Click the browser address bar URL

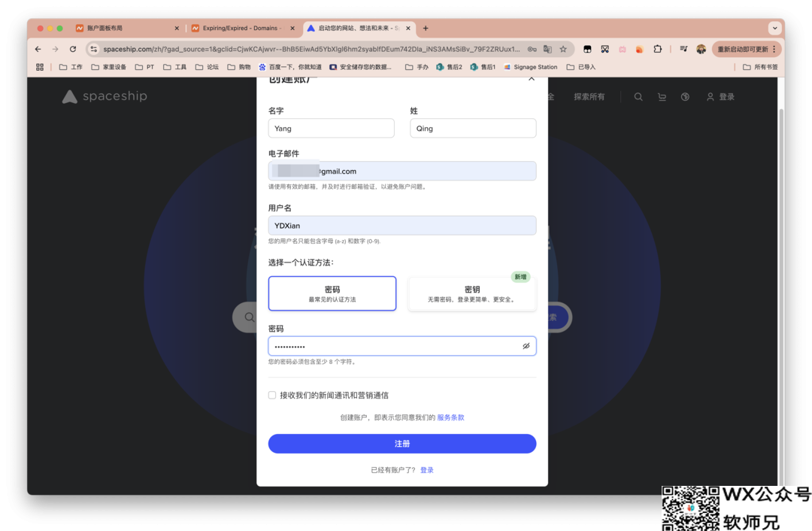311,49
